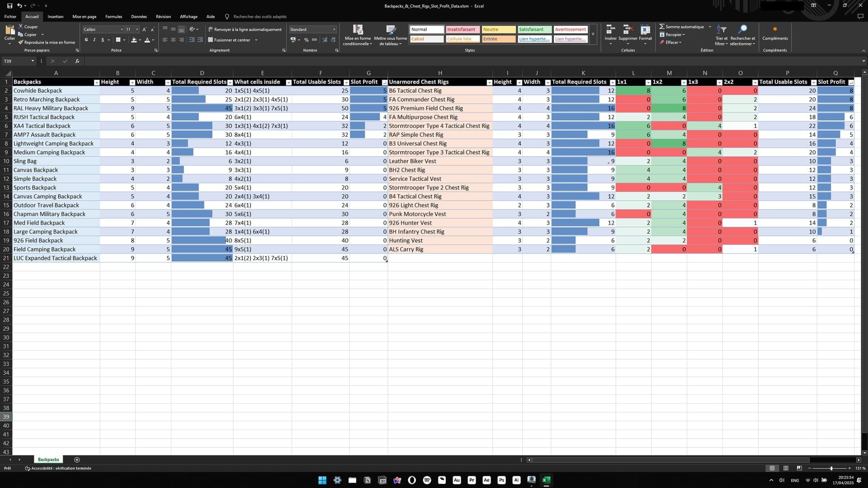
Task: Enable Renvoyer à la ligne automatiquement
Action: (x=245, y=29)
